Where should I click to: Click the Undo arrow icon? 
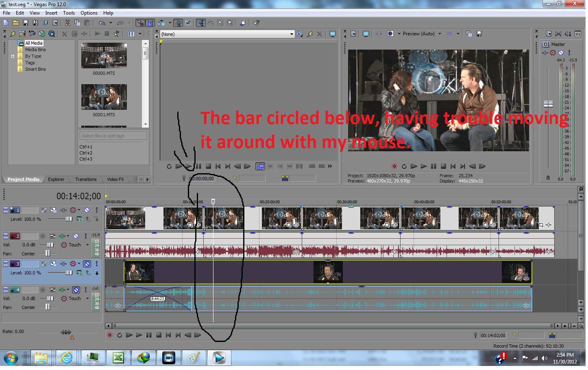(x=102, y=23)
